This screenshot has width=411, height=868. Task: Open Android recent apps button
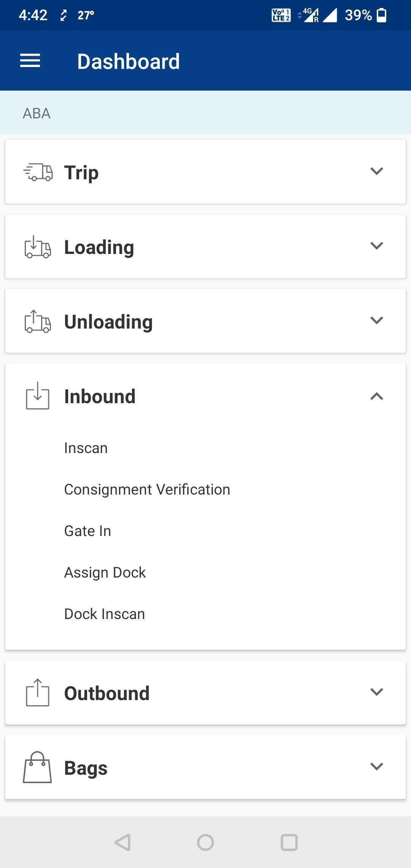289,842
